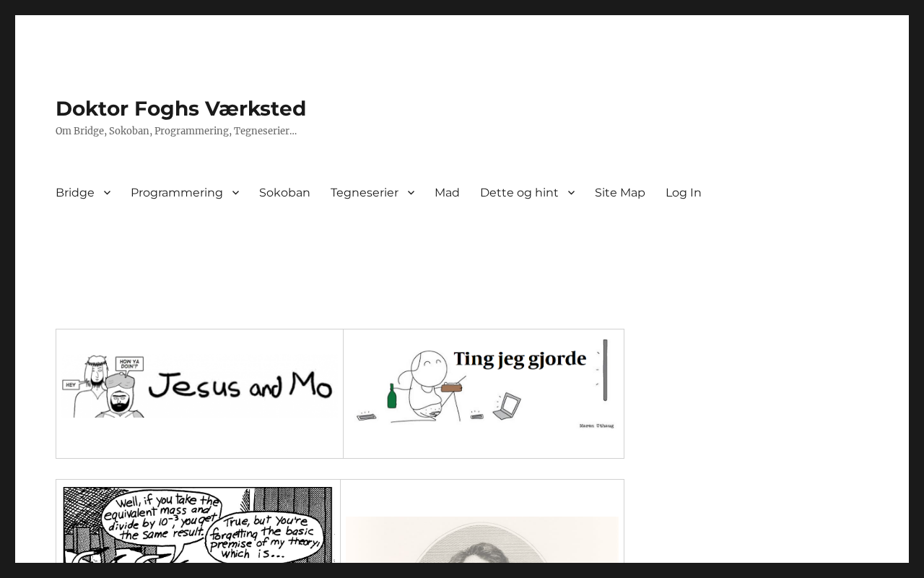Open the Mad page

tap(447, 192)
